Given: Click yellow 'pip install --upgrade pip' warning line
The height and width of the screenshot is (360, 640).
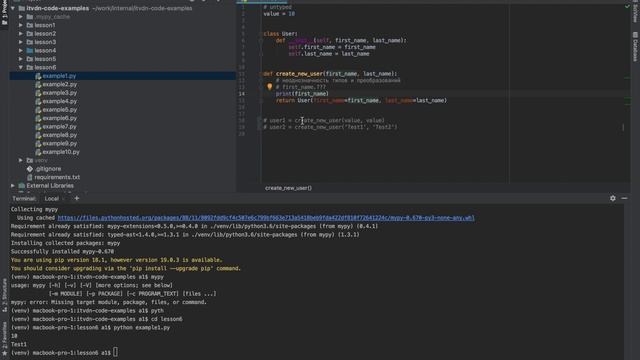Looking at the screenshot, I should pyautogui.click(x=126, y=268).
